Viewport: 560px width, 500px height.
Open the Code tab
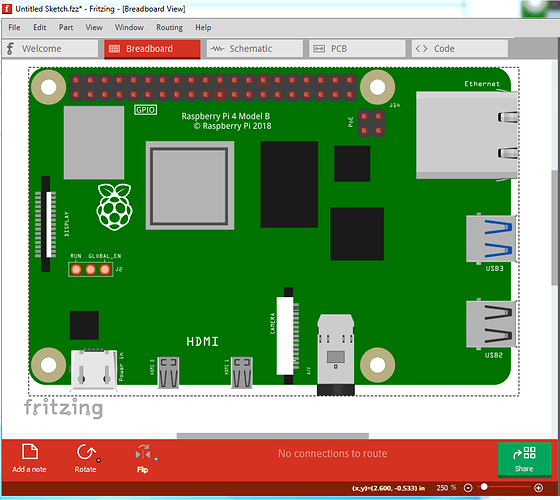460,49
